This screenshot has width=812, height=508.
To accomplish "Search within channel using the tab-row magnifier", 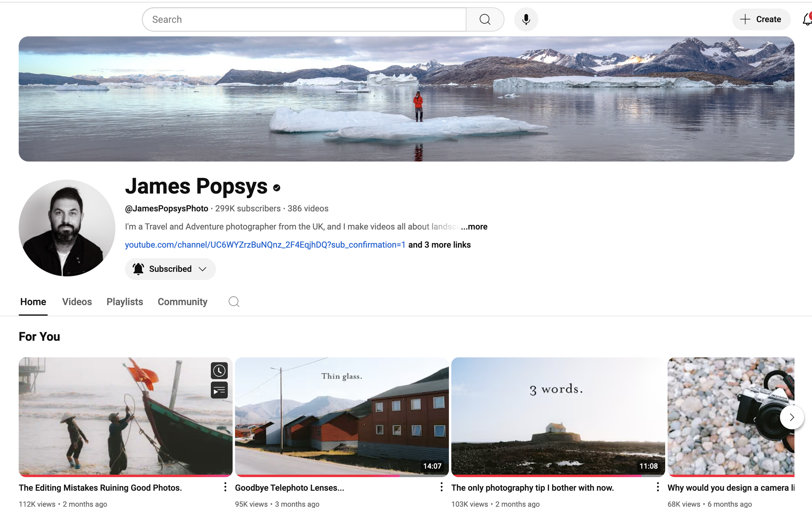I will (234, 302).
